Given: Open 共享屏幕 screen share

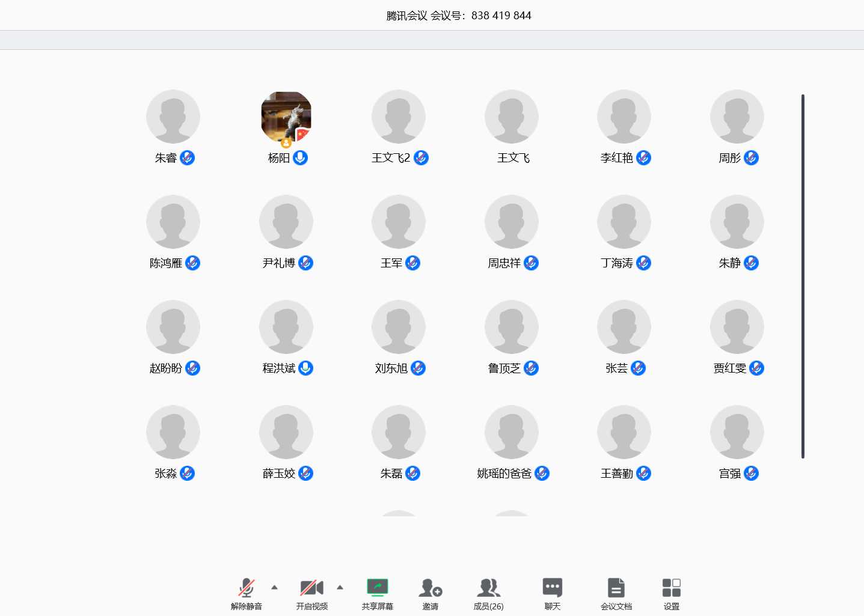Looking at the screenshot, I should [377, 587].
